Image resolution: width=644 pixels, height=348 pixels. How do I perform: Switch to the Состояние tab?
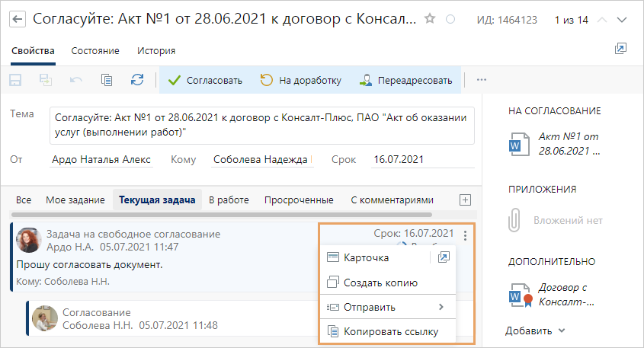(x=95, y=51)
